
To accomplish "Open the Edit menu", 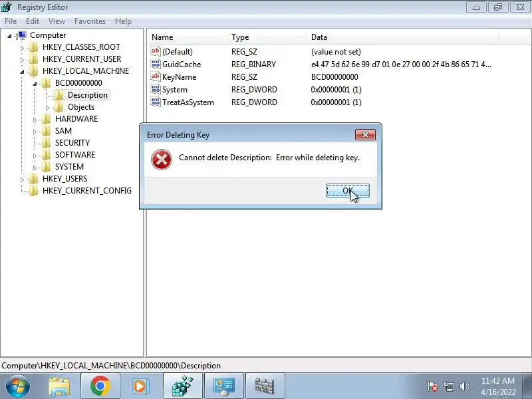I will click(33, 21).
